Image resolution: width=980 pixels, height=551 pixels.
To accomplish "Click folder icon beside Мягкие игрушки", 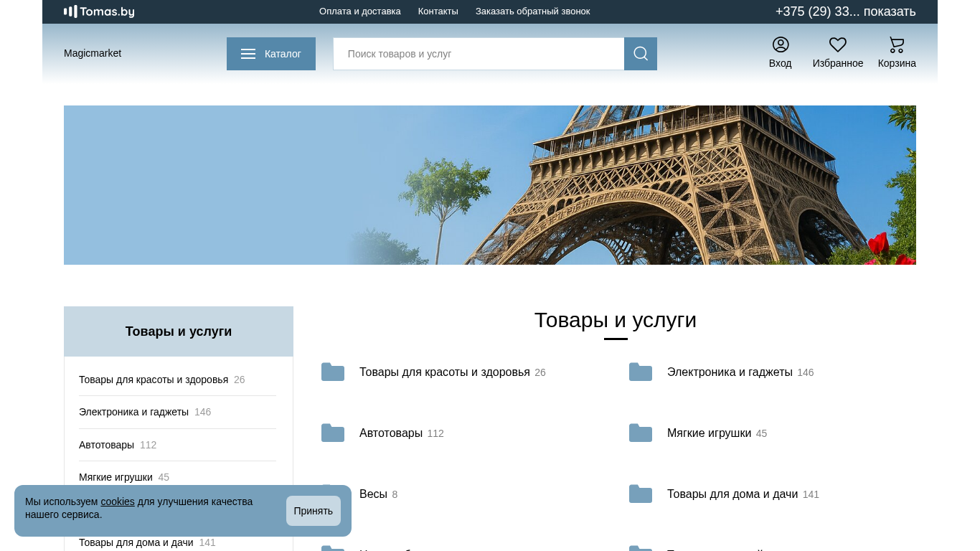I will click(x=640, y=433).
